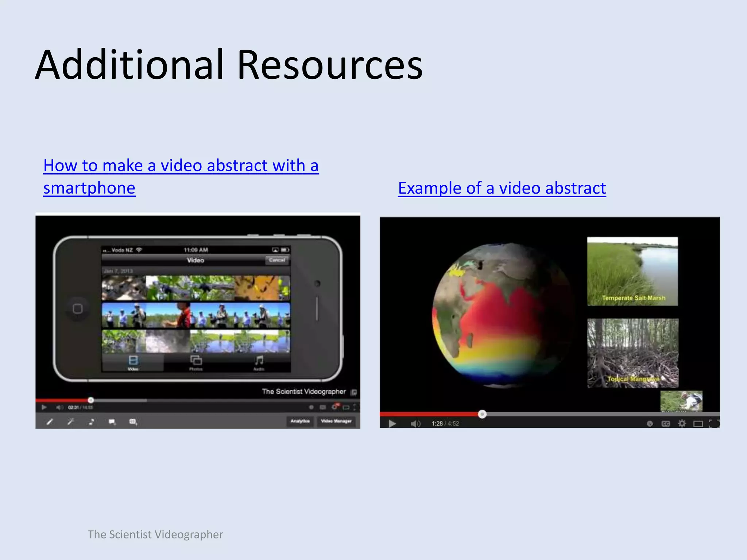The height and width of the screenshot is (560, 747).
Task: Open the 'Example of a video abstract' link
Action: tap(502, 188)
